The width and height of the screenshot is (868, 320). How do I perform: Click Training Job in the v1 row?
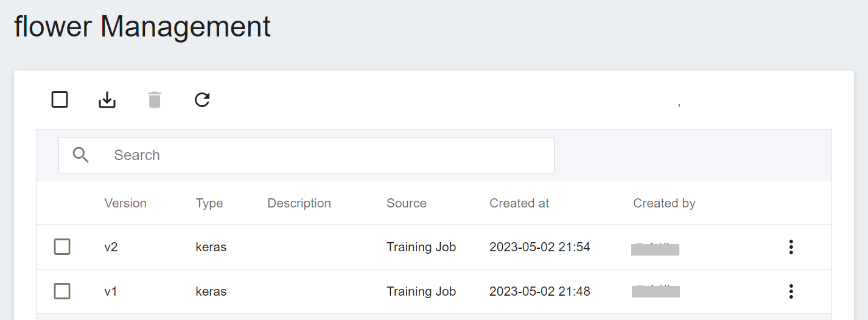tap(421, 291)
